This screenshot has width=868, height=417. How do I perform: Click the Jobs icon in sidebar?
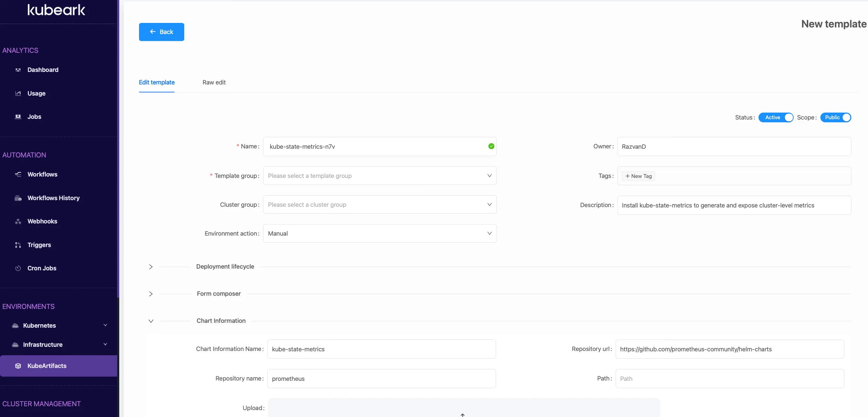pos(18,117)
